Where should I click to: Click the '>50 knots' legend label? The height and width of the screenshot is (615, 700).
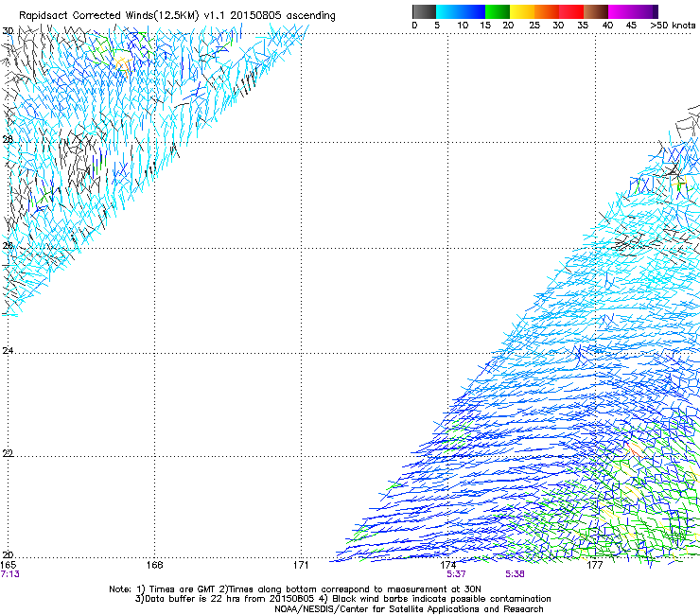(673, 26)
